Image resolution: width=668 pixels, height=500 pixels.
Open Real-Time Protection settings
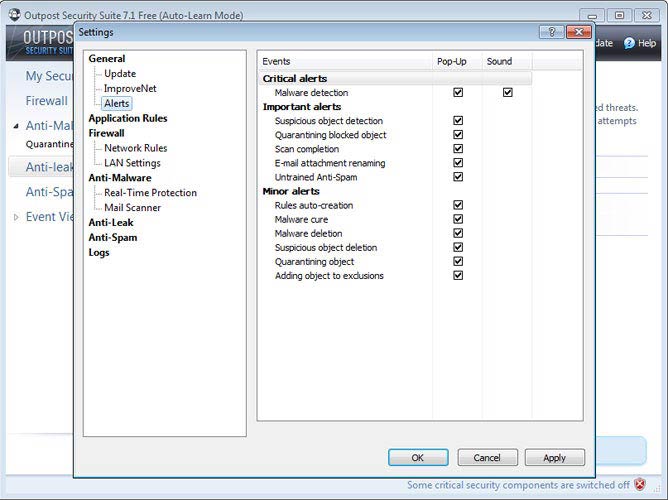[150, 193]
